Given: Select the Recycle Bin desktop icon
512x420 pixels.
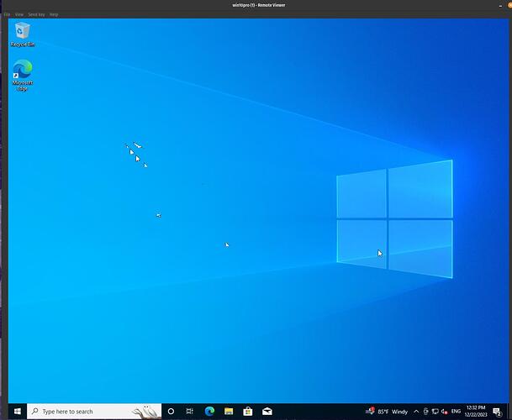Looking at the screenshot, I should click(x=23, y=34).
